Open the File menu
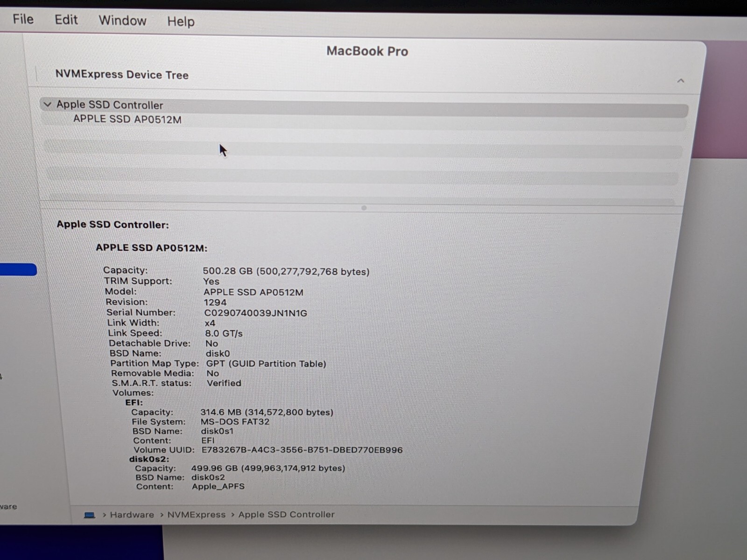 (x=23, y=19)
